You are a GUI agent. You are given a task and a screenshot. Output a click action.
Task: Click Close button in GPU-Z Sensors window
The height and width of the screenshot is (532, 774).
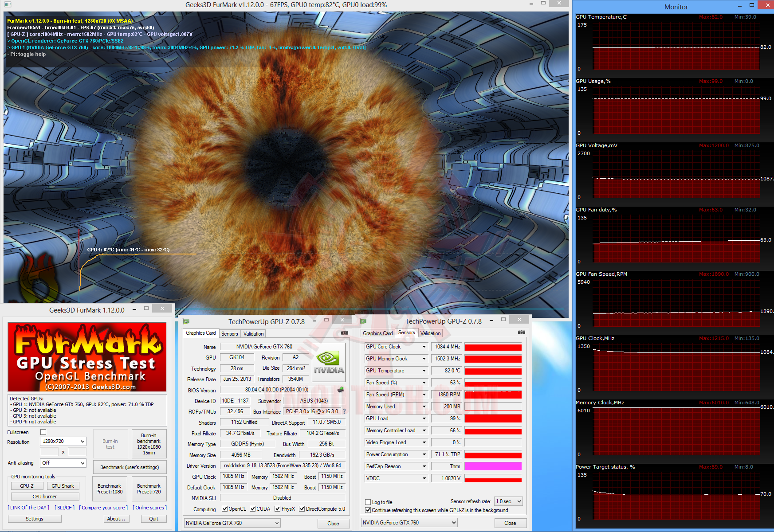pos(511,523)
